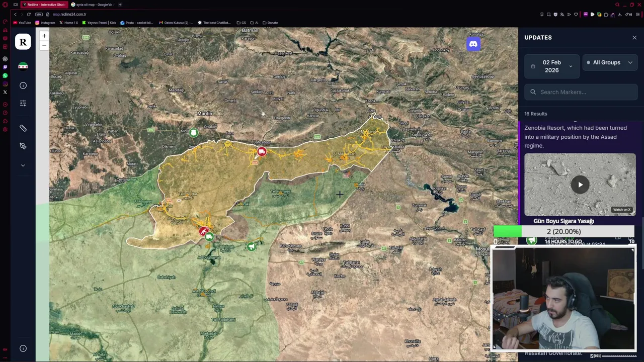
Task: Open the Instagram bookmark
Action: (x=45, y=23)
